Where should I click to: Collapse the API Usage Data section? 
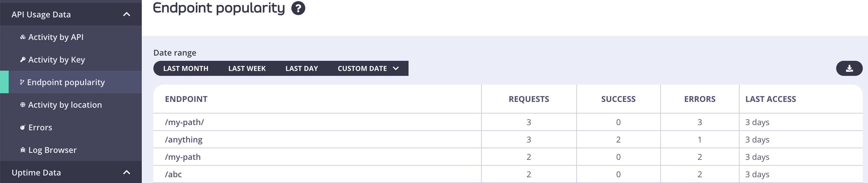tap(127, 14)
